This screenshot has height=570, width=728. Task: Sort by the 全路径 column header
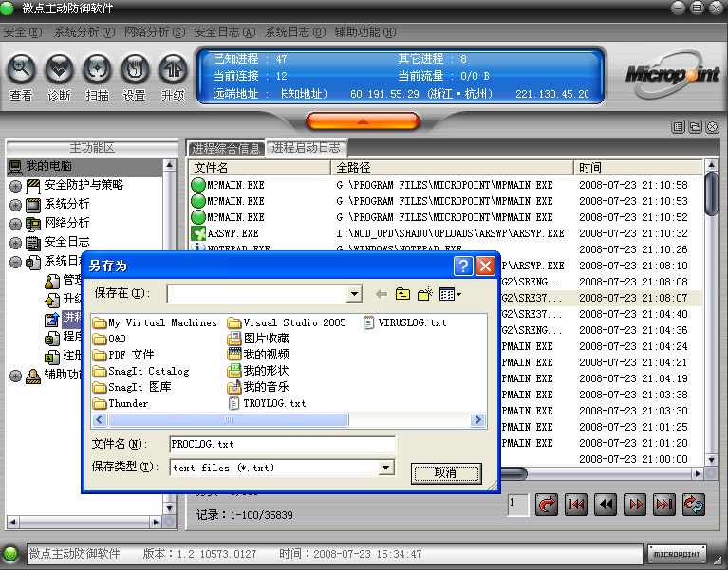pyautogui.click(x=452, y=168)
